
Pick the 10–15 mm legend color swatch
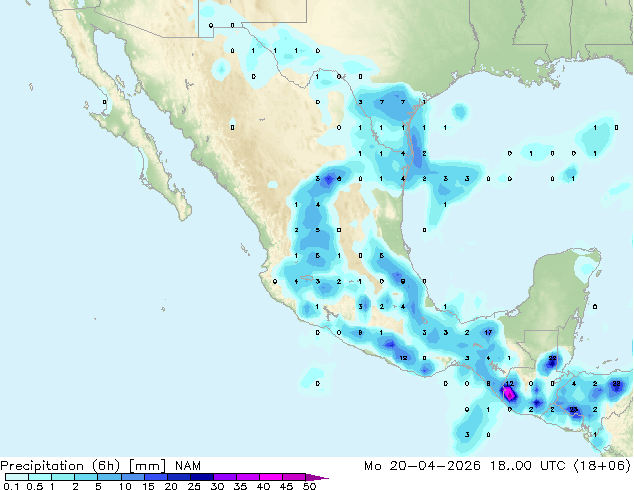(x=132, y=477)
